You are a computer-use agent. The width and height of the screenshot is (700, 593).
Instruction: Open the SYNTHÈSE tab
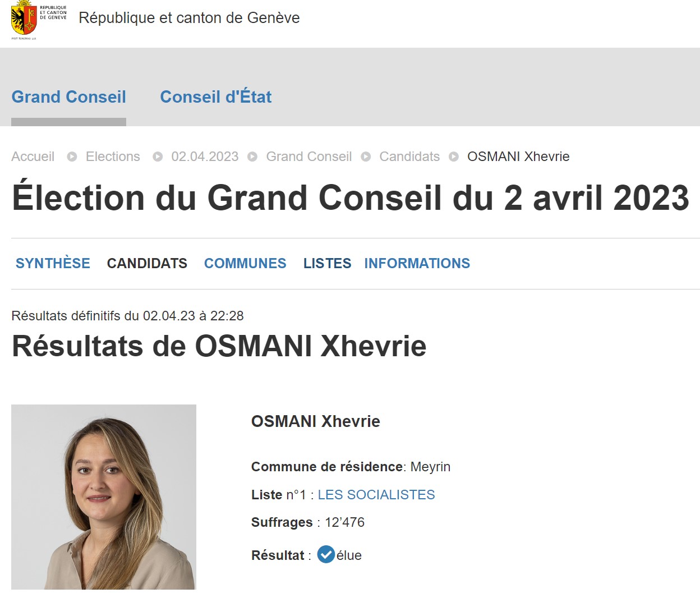tap(53, 263)
